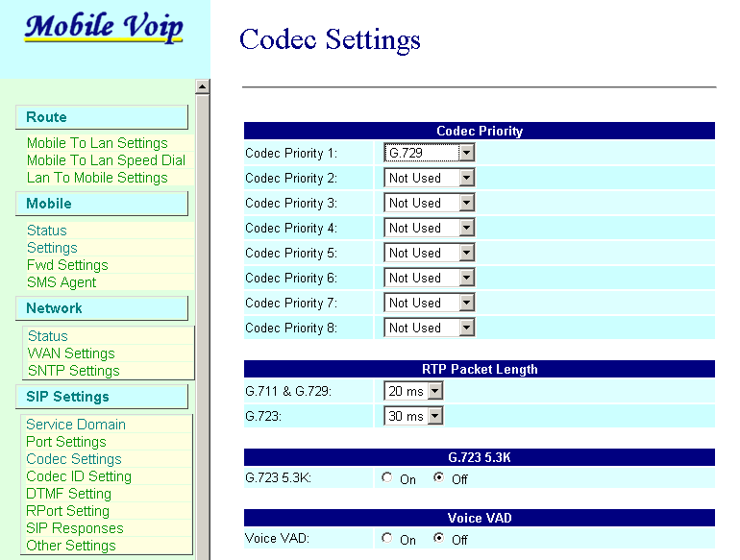Click the Voice VAD section header
The width and height of the screenshot is (740, 560).
pos(479,518)
